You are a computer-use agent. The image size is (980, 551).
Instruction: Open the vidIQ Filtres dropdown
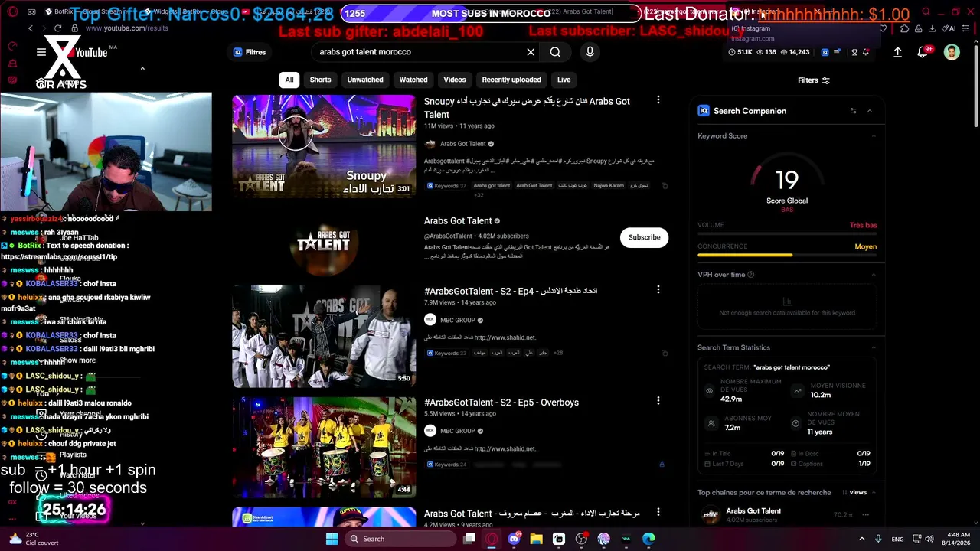pos(250,52)
